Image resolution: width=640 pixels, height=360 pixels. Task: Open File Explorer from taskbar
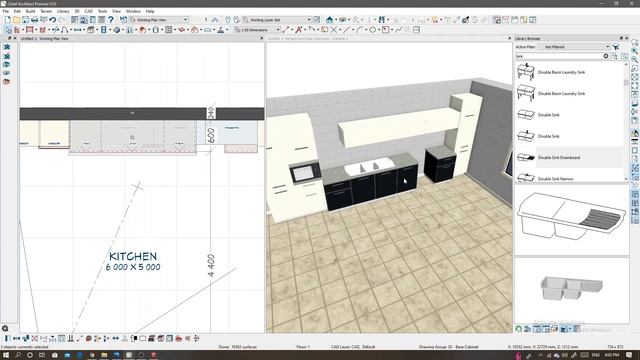(104, 355)
